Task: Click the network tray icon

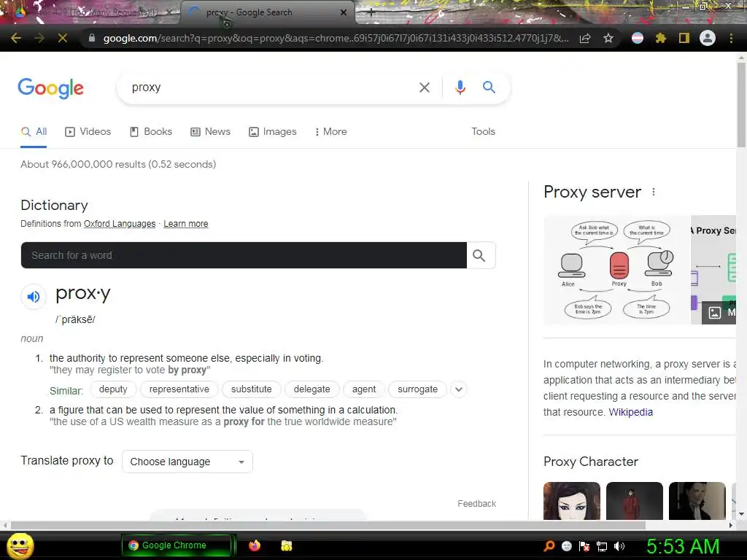Action: click(x=602, y=546)
